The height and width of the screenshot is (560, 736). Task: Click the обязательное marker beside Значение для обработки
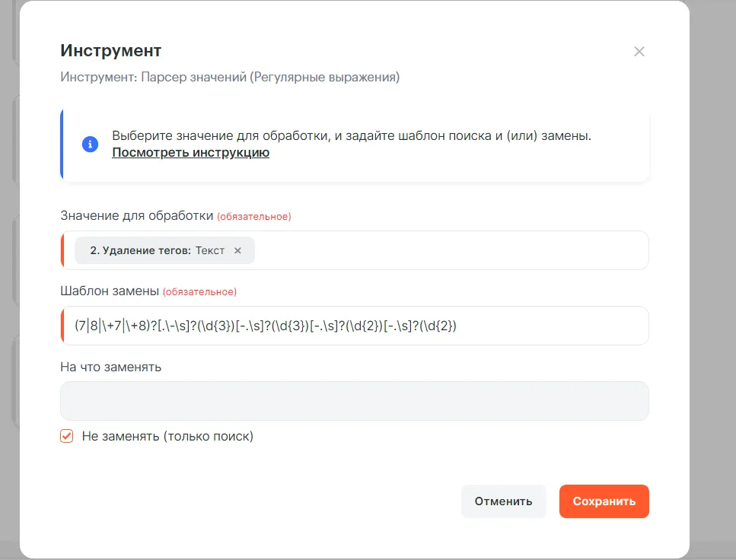tap(254, 217)
